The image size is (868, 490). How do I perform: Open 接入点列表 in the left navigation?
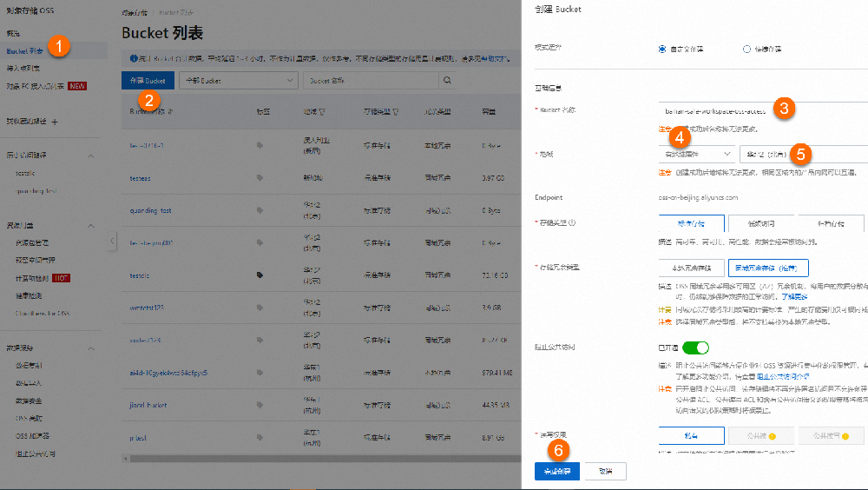tap(23, 68)
